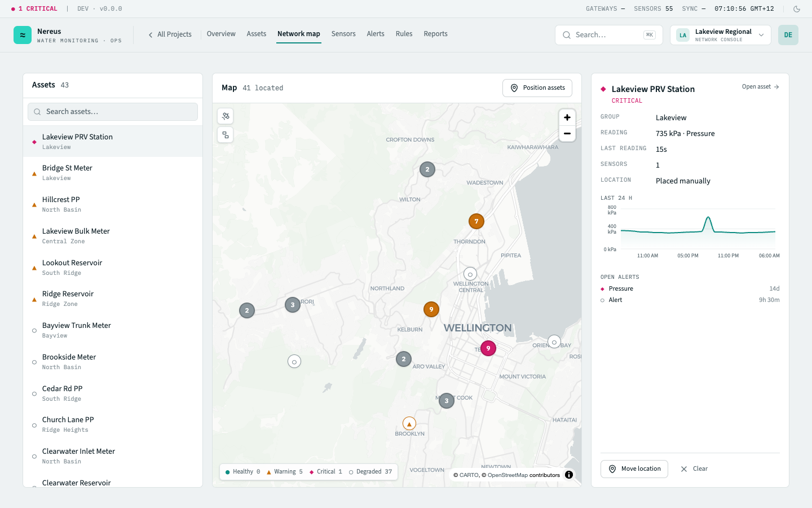Image resolution: width=812 pixels, height=508 pixels.
Task: Click the critical diamond on Lakeview PRV row
Action: (x=34, y=142)
